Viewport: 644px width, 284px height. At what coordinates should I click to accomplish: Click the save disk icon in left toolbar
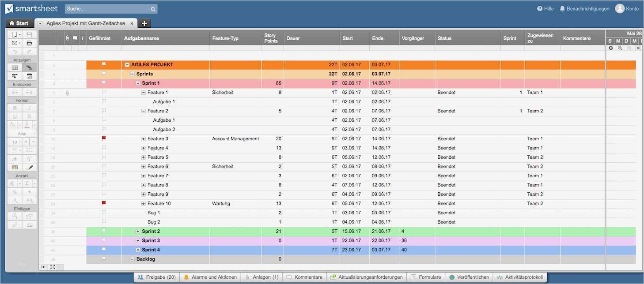[x=29, y=34]
